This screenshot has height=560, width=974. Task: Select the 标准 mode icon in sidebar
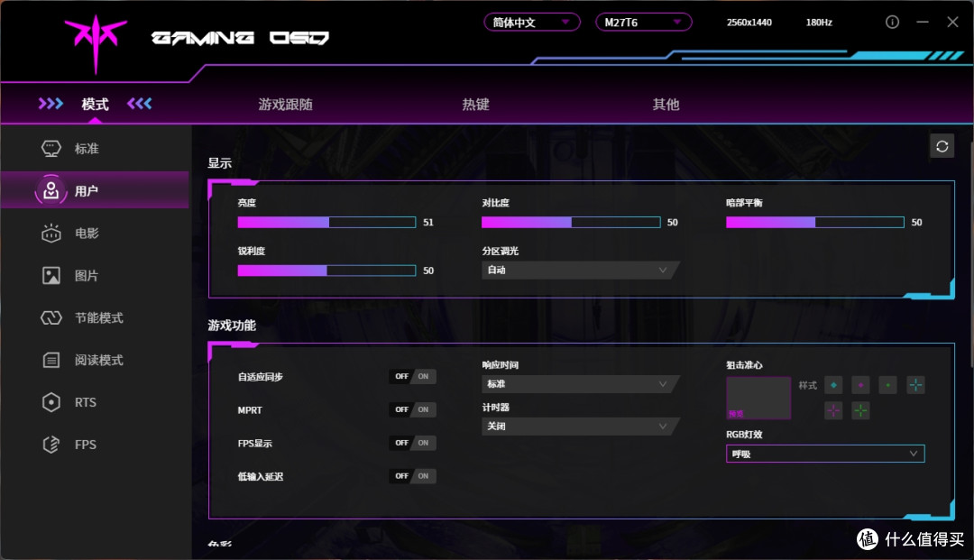tap(51, 149)
